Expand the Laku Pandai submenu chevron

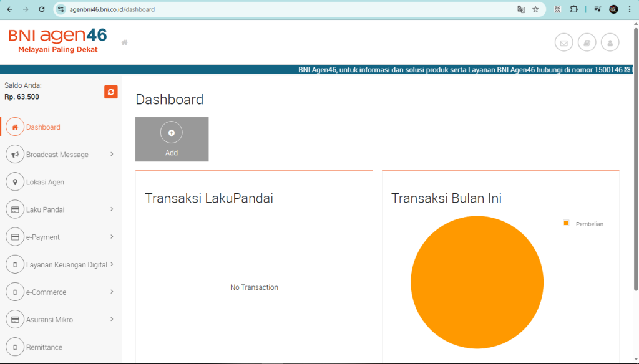click(x=112, y=209)
